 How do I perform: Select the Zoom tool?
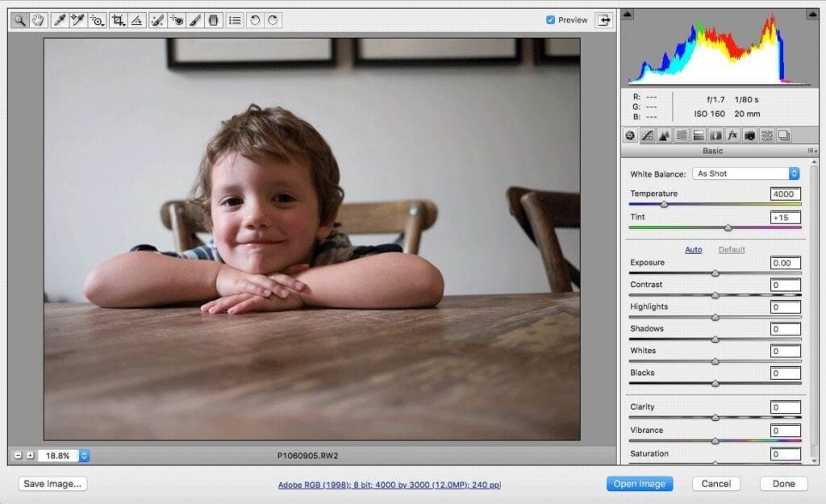[x=19, y=20]
